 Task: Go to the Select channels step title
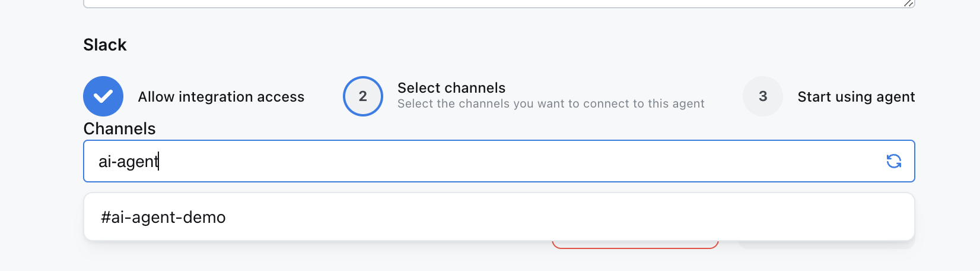451,88
